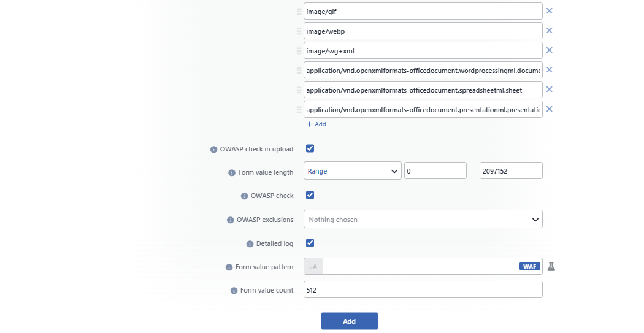Click the info icon for Form value count

234,291
